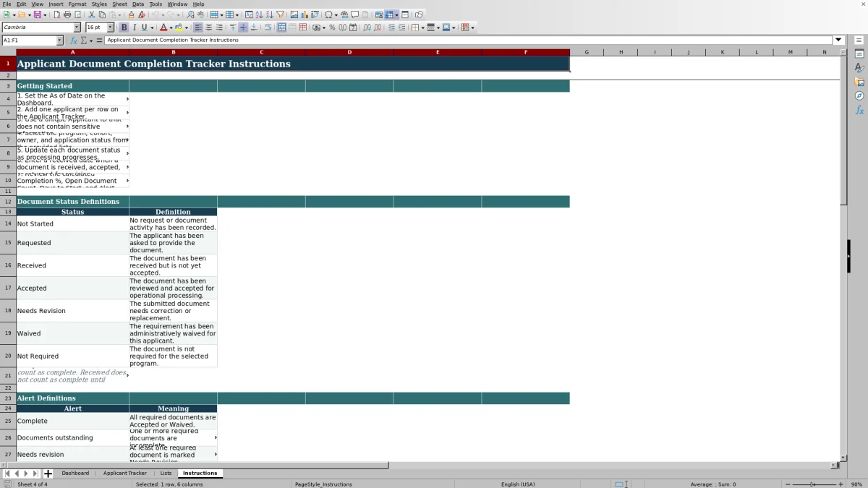868x488 pixels.
Task: Format as percent using the % icon
Action: 332,27
